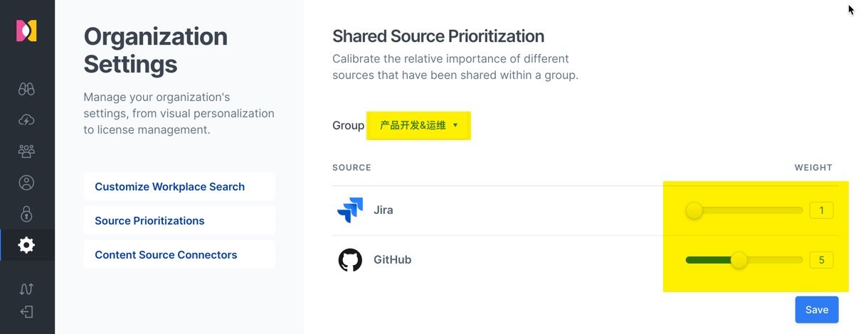The image size is (868, 334).
Task: Open the Users profile icon in sidebar
Action: 26,183
